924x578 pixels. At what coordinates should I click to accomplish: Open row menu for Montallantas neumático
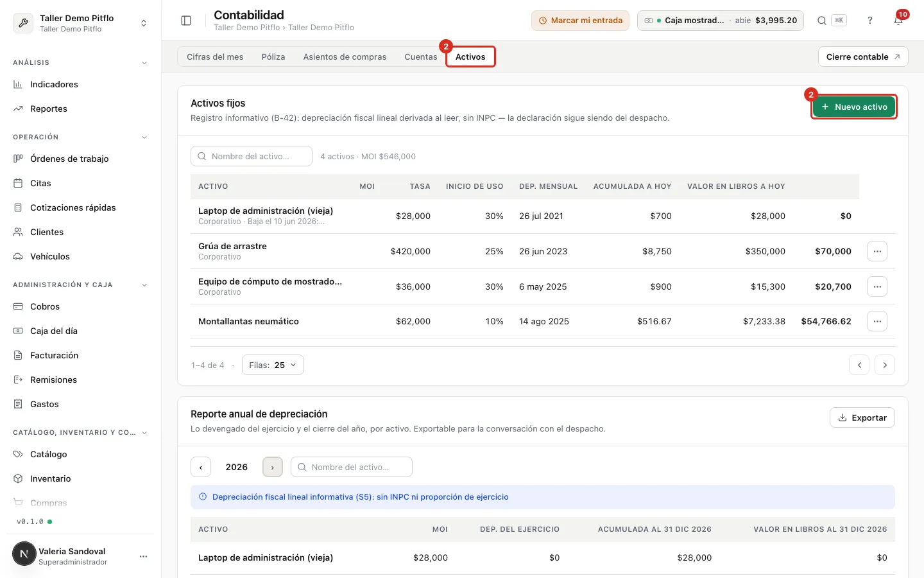877,321
